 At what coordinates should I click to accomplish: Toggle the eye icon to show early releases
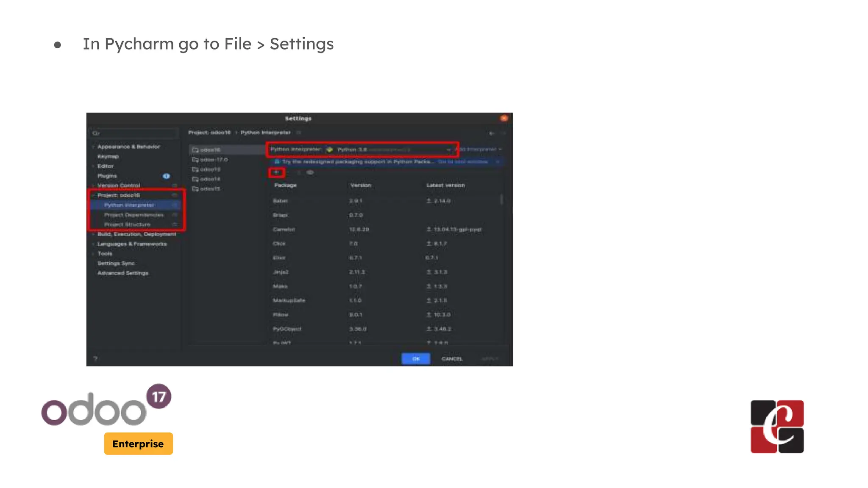click(310, 172)
